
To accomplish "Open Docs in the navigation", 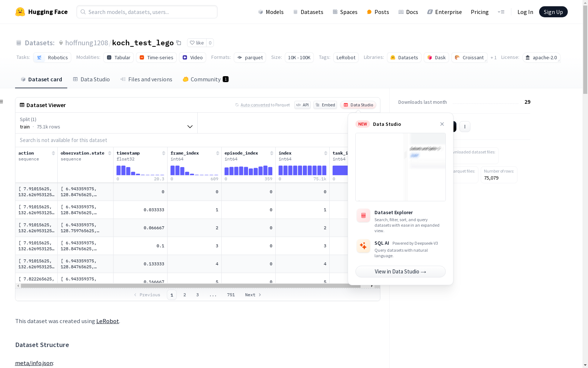I will pos(408,12).
